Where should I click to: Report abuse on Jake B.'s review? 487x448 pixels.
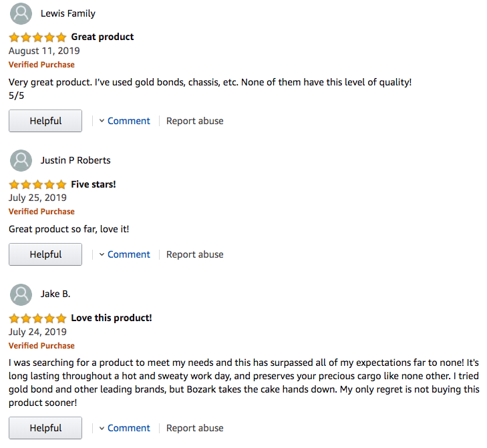click(194, 428)
